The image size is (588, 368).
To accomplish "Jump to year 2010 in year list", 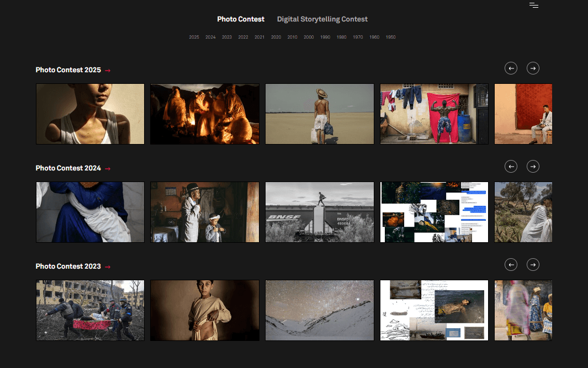I will pyautogui.click(x=292, y=37).
